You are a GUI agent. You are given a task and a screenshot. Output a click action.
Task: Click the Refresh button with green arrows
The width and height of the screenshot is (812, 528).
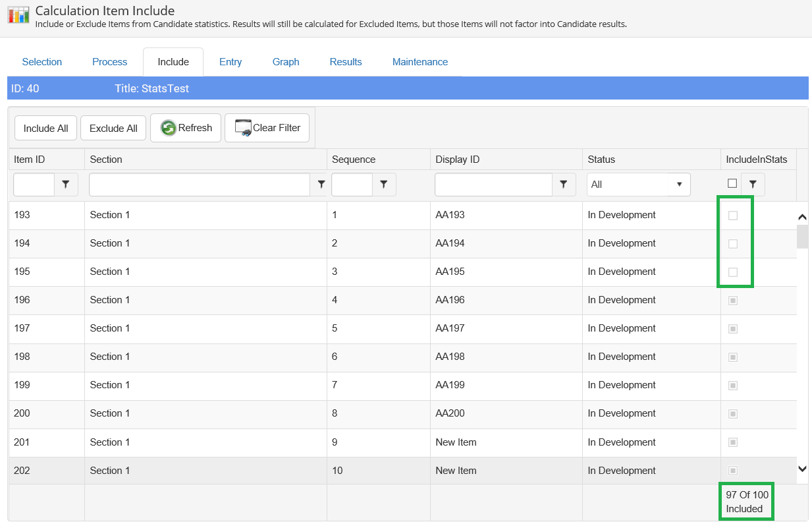click(186, 128)
